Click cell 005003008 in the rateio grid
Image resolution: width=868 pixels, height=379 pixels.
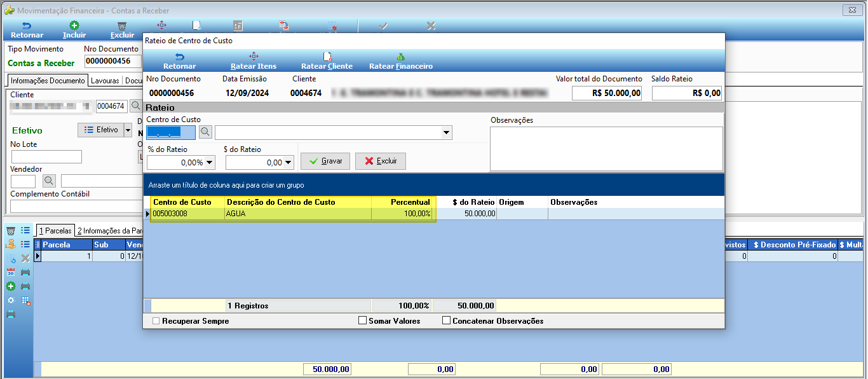pos(187,214)
